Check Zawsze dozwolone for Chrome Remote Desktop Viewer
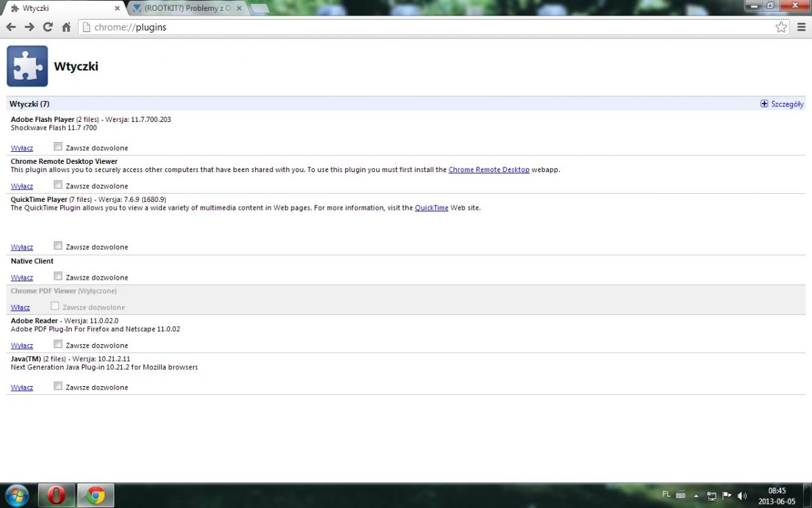This screenshot has height=508, width=812. point(58,184)
